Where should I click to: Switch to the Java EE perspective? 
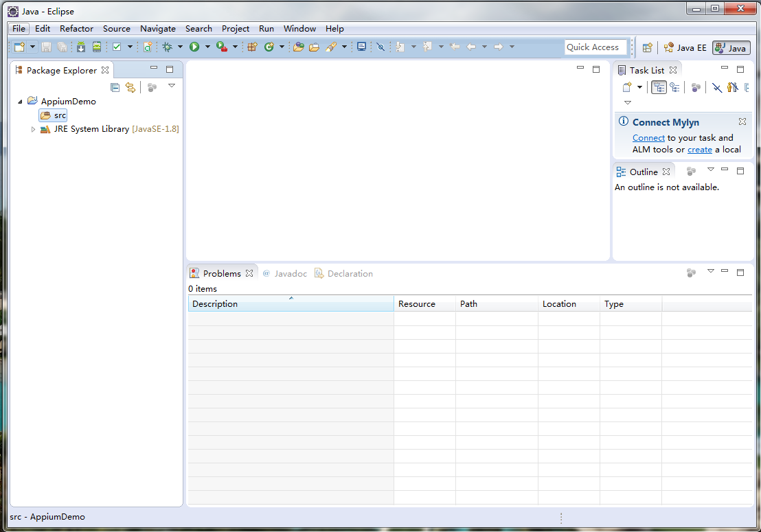(x=685, y=47)
